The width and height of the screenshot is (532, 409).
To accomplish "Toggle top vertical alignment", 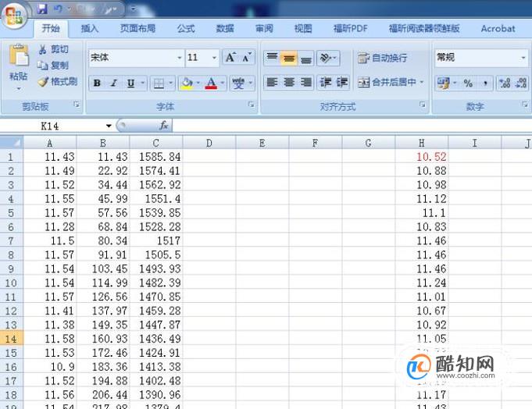I will point(272,58).
